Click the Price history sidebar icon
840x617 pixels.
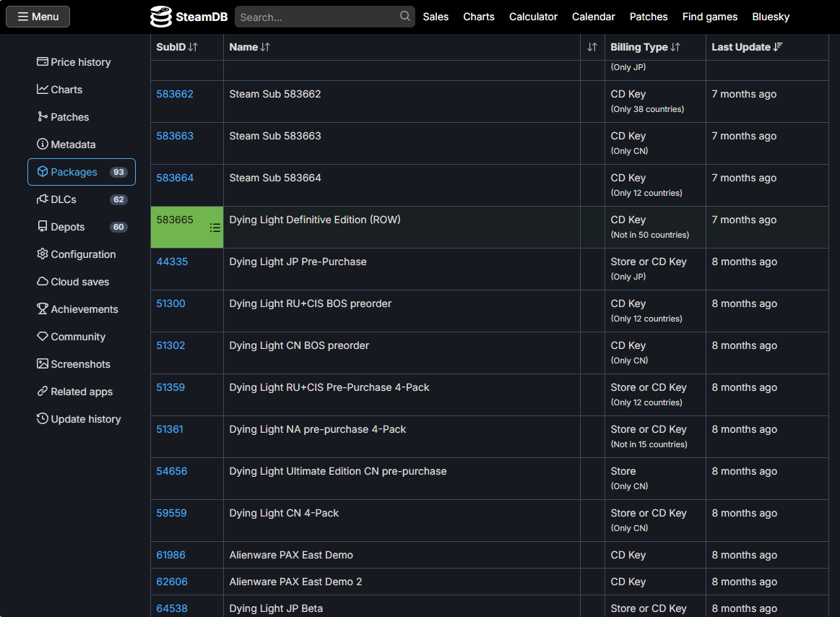(x=43, y=61)
